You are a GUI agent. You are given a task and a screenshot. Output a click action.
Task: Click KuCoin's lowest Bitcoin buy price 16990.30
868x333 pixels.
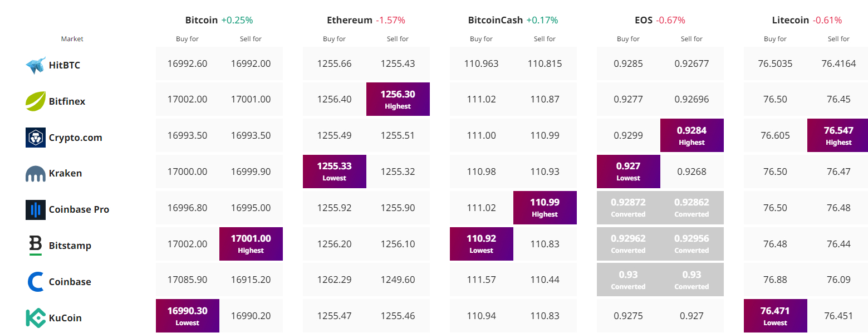point(187,316)
